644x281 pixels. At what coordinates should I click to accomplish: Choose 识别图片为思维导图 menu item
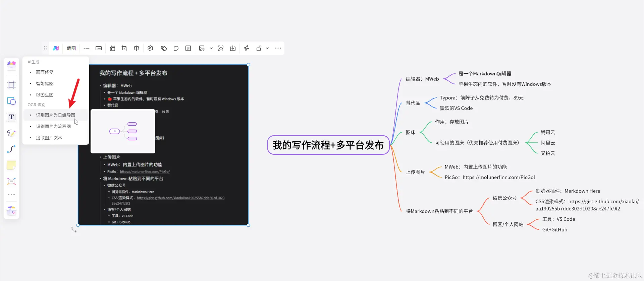pyautogui.click(x=56, y=115)
